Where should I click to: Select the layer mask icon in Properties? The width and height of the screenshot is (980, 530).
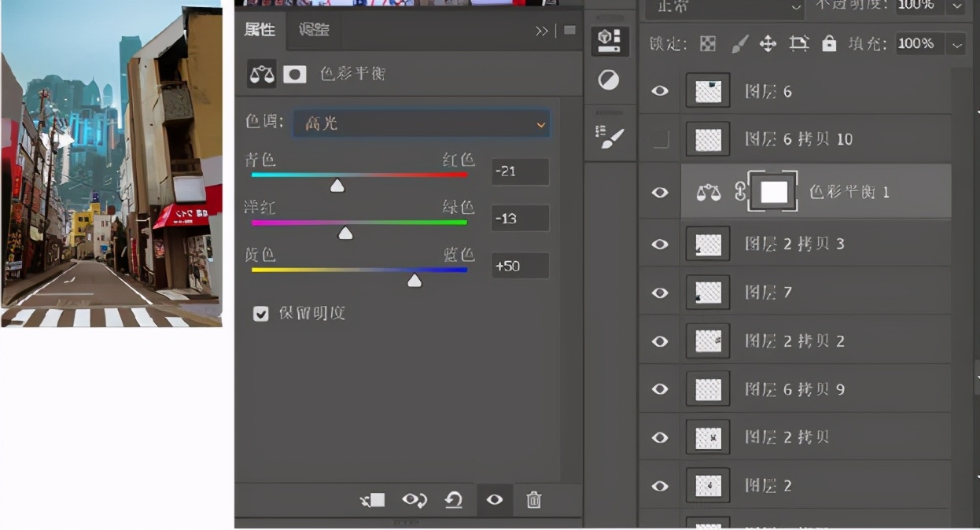pyautogui.click(x=295, y=74)
